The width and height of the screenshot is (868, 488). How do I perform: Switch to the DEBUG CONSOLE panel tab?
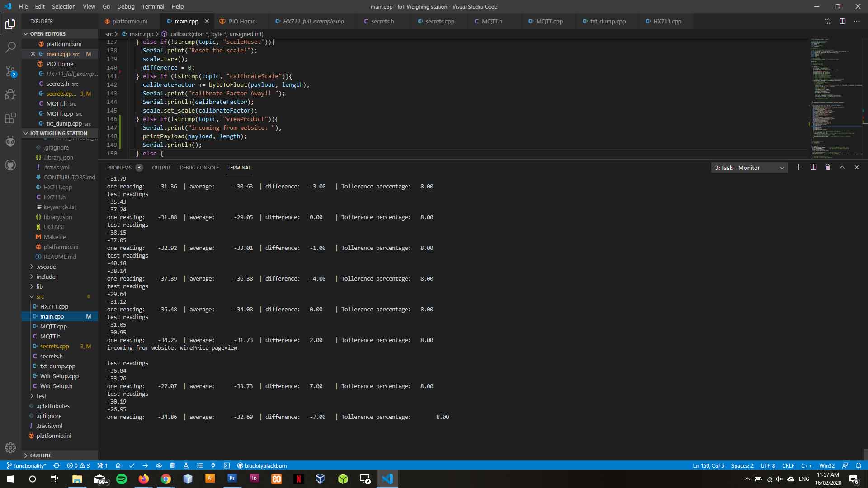click(x=199, y=168)
